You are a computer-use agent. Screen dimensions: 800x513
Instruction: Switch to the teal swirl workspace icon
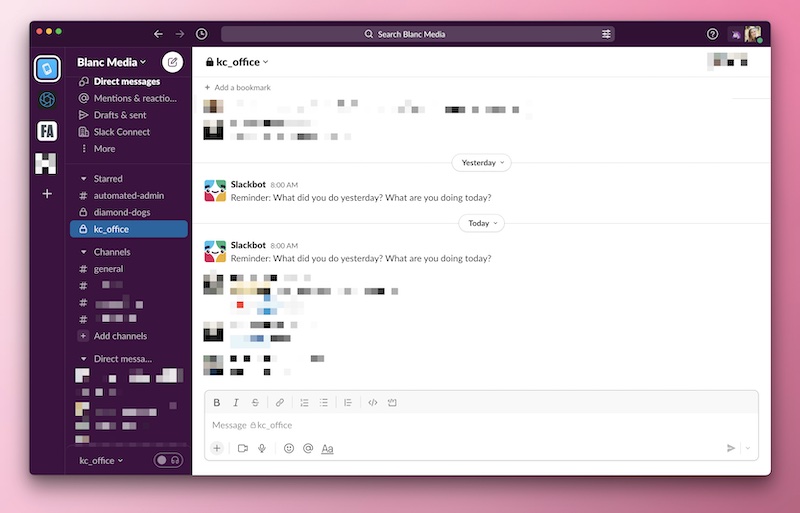47,100
